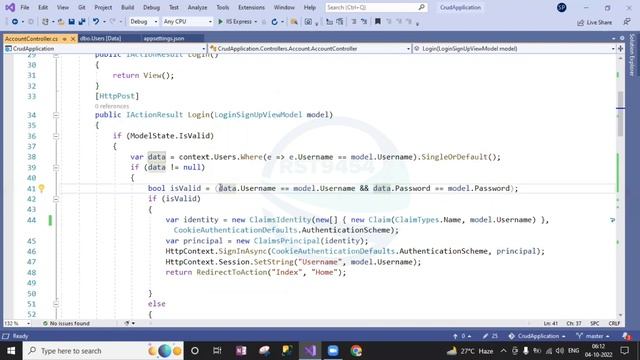This screenshot has width=640, height=360.
Task: Click the Save All toolbar icon
Action: pyautogui.click(x=82, y=22)
